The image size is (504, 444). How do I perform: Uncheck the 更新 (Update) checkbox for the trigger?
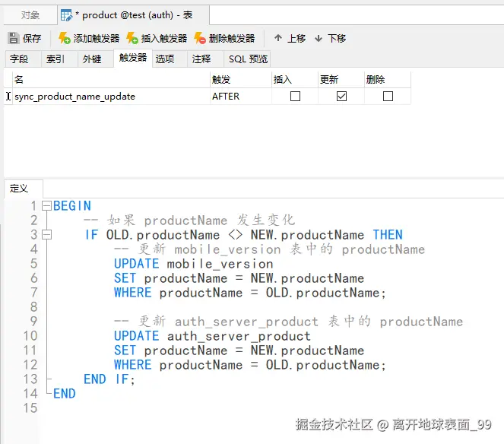[x=341, y=96]
